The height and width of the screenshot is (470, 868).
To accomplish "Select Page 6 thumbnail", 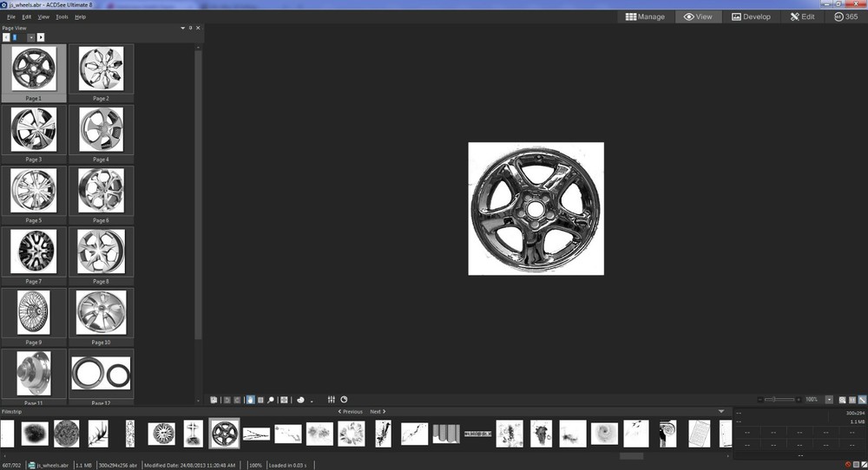I will (101, 194).
